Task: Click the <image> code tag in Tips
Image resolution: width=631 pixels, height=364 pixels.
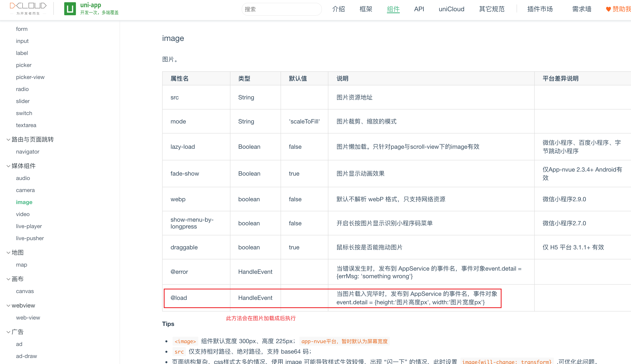Action: 185,341
